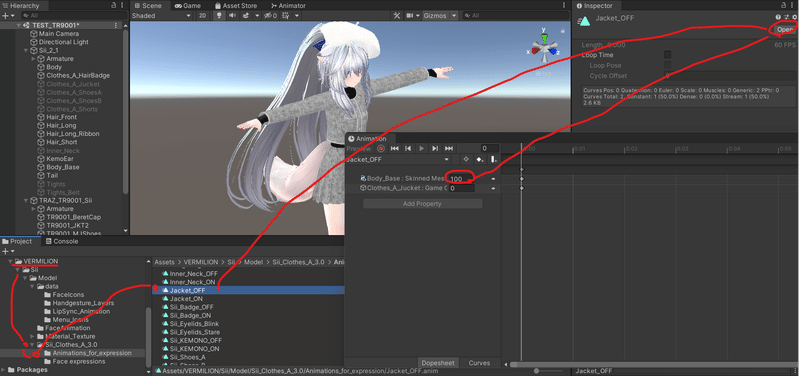Switch to Dopesheet view

[x=438, y=363]
